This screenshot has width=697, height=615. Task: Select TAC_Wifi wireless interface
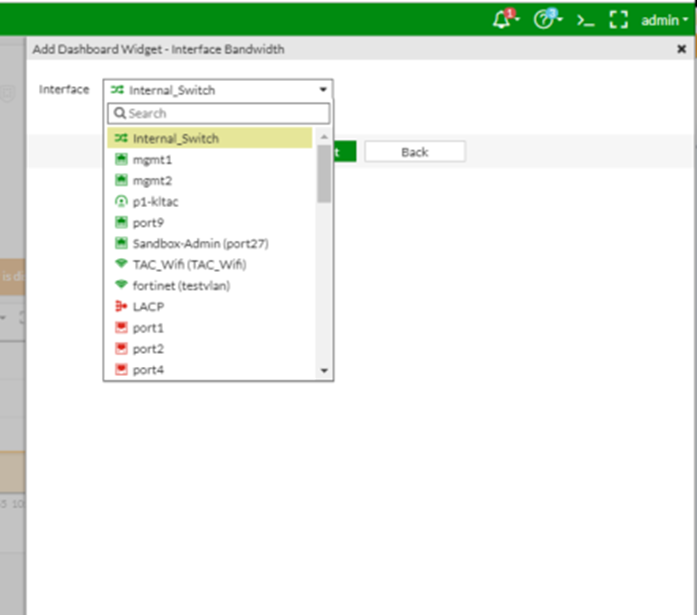tap(189, 264)
